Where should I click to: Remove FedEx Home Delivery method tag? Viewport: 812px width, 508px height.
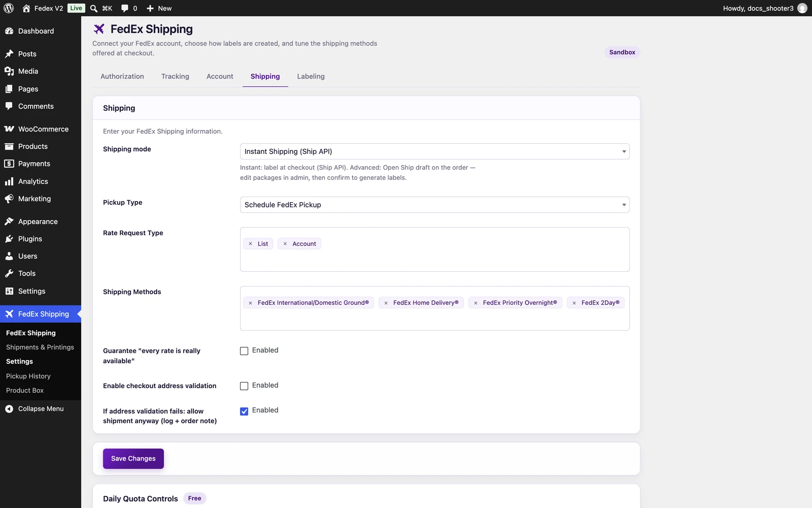click(x=386, y=303)
